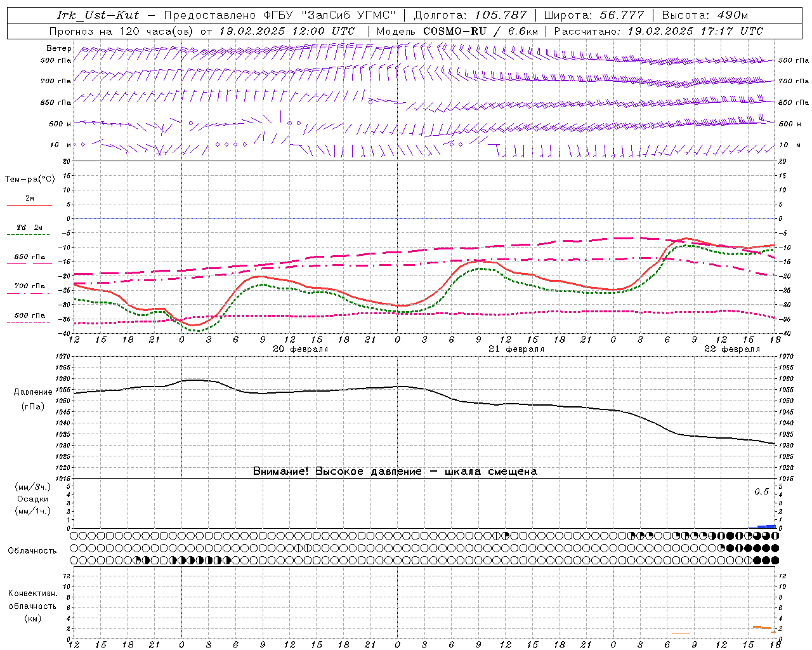The image size is (812, 650).
Task: Select the 700 гПа temperature legend entry
Action: click(29, 286)
